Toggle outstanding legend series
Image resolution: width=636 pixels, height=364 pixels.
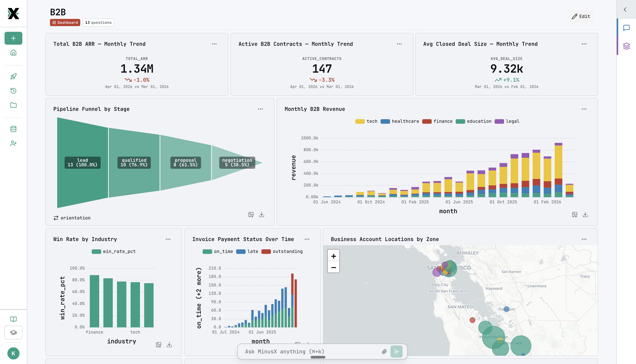pos(282,251)
